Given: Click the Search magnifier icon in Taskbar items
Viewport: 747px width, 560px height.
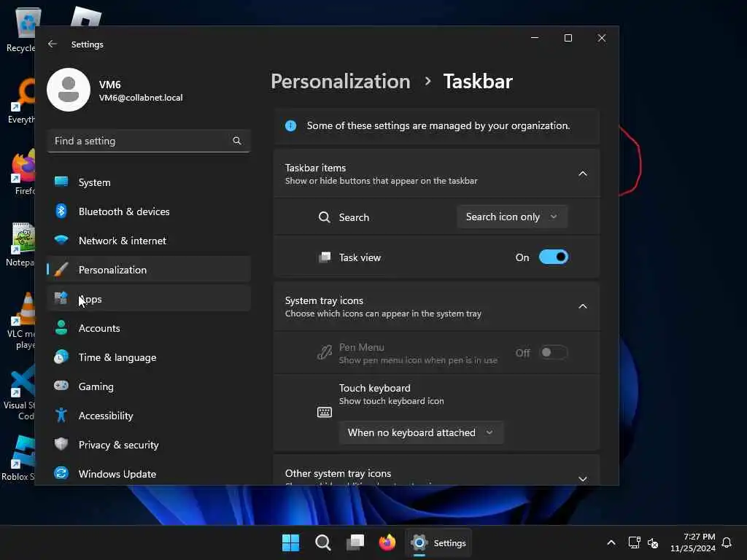Looking at the screenshot, I should (x=324, y=217).
